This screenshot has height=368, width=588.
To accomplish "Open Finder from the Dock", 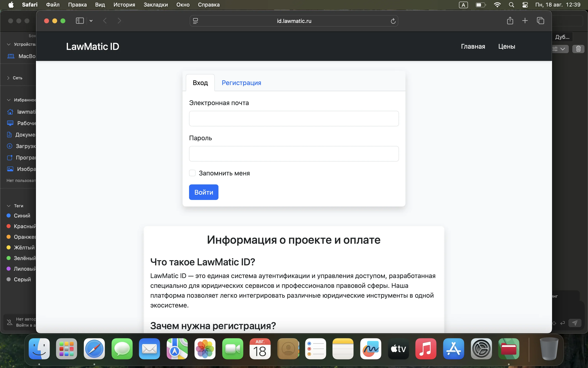I will click(x=39, y=349).
